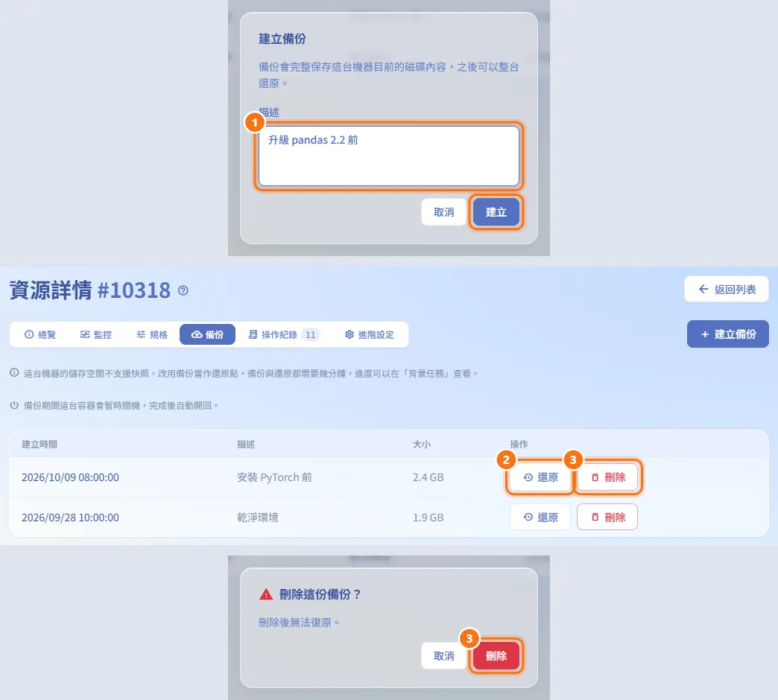Screen dimensions: 778x700
Task: Restore the 乾淨環境 backup
Action: click(x=540, y=517)
